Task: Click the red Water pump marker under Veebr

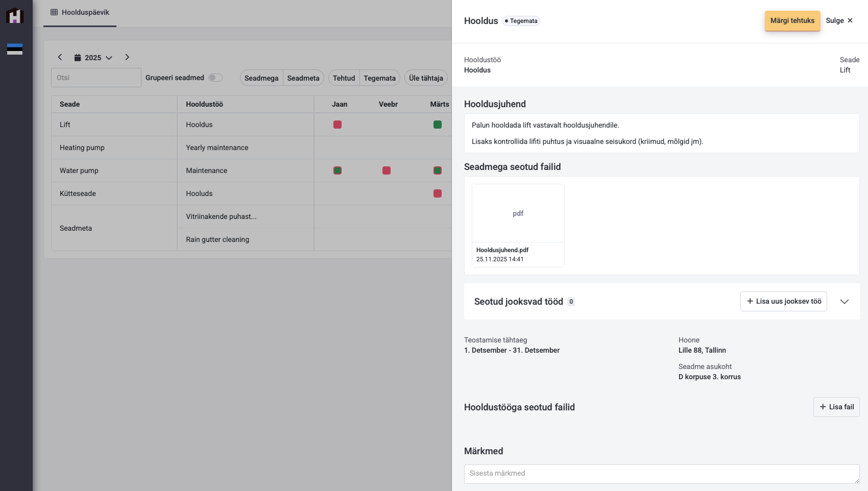Action: point(387,170)
